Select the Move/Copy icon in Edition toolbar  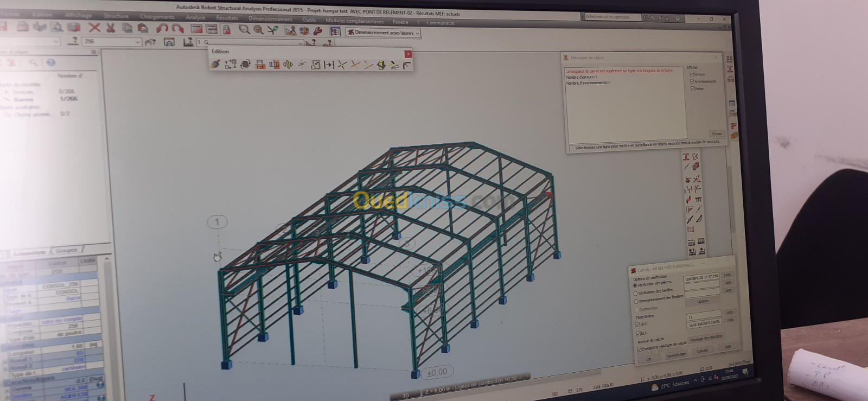[230, 65]
